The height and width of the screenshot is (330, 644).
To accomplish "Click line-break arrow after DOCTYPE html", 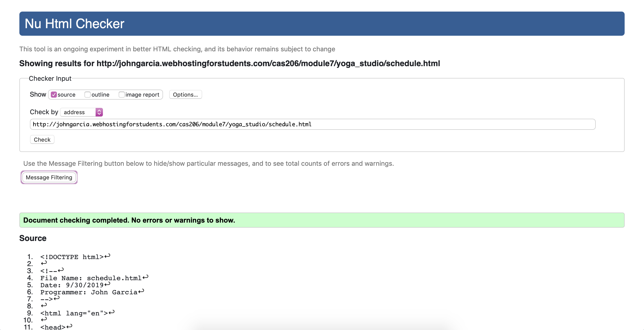I will (107, 256).
